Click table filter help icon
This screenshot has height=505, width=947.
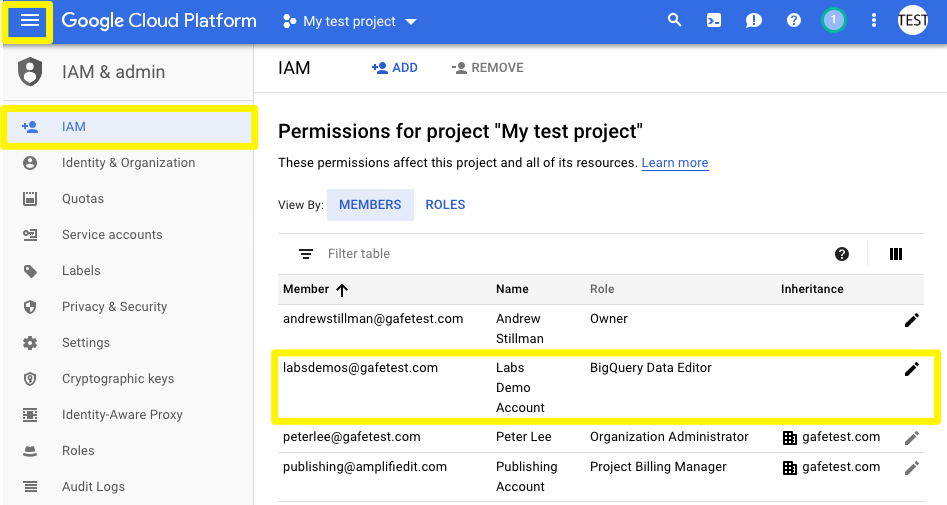[x=842, y=254]
